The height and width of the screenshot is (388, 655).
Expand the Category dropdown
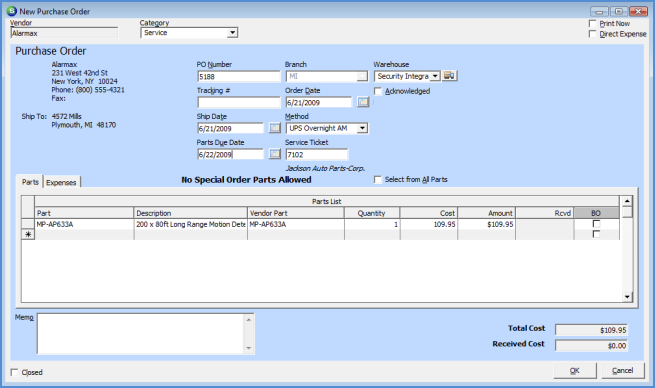(x=232, y=33)
